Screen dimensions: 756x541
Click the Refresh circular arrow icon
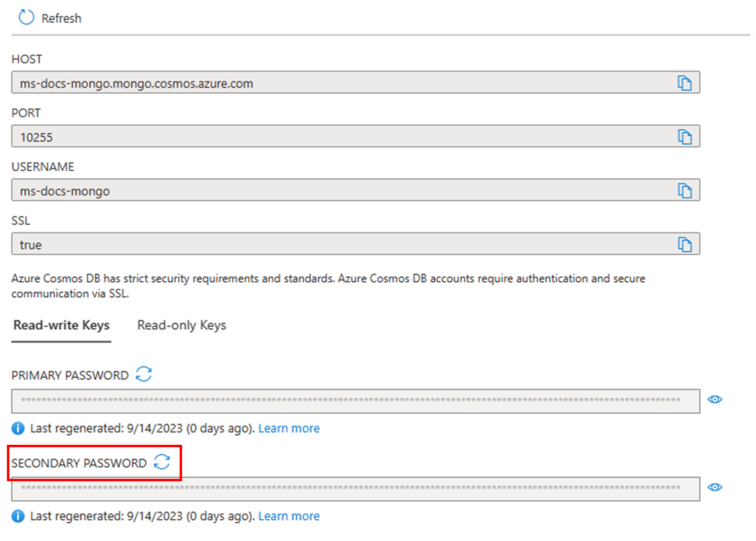click(x=26, y=17)
